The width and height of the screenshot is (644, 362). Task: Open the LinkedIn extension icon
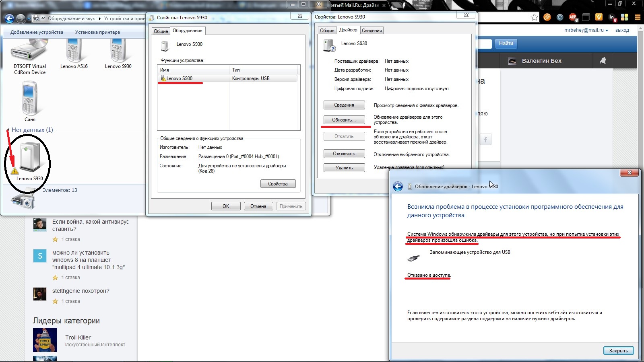(x=612, y=17)
